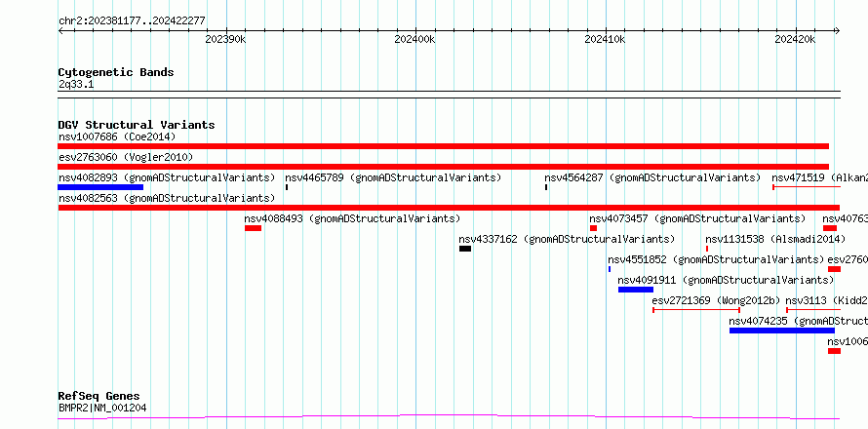This screenshot has height=429, width=868.
Task: Click the nsv4073457 gnomAD variant label
Action: [x=697, y=218]
